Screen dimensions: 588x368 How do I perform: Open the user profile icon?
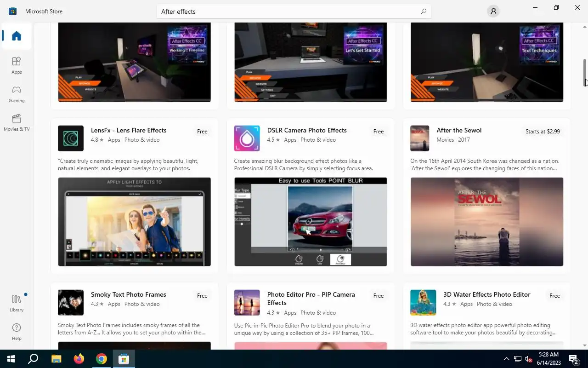tap(493, 11)
